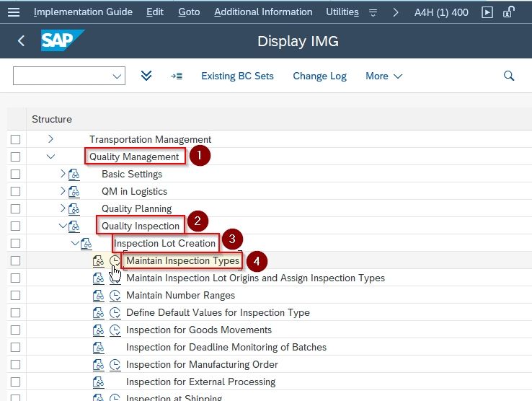
Task: Collapse the Quality Inspection node
Action: click(x=63, y=226)
